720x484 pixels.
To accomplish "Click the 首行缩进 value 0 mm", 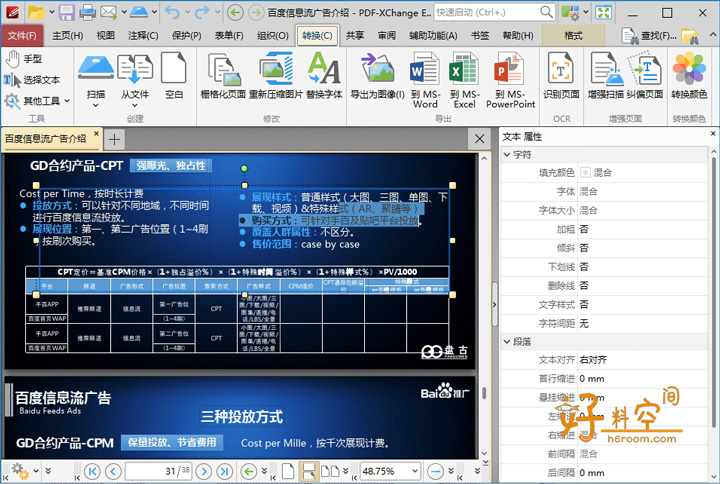I will click(592, 379).
